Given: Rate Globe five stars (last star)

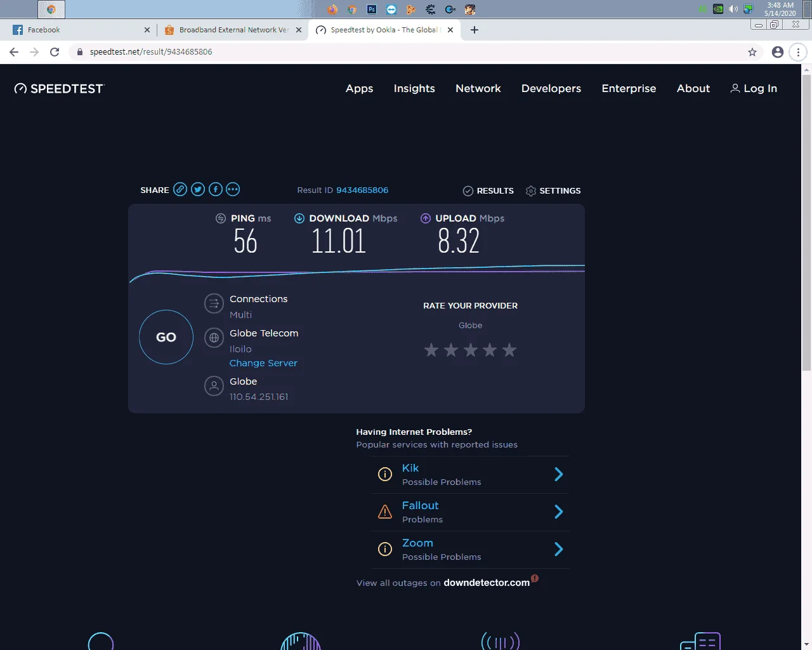Looking at the screenshot, I should click(509, 350).
